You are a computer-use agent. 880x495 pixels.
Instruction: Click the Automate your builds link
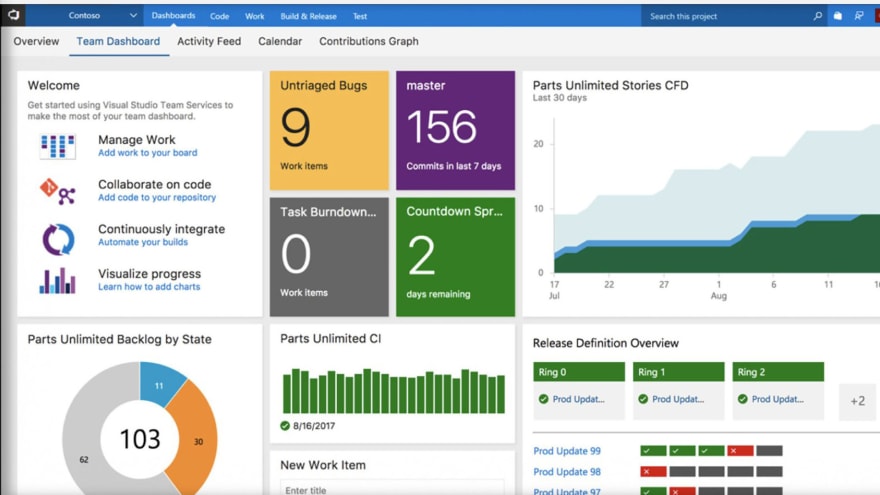[143, 242]
